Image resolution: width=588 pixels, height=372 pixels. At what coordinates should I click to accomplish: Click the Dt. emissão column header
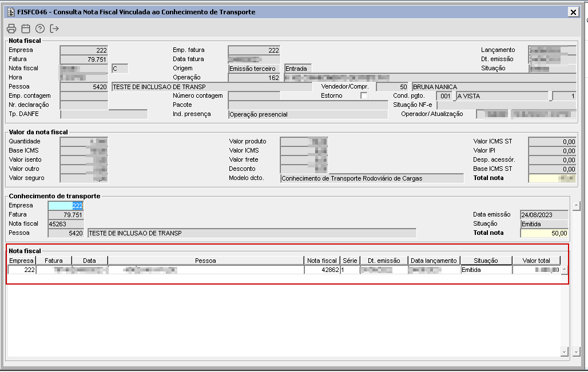384,261
